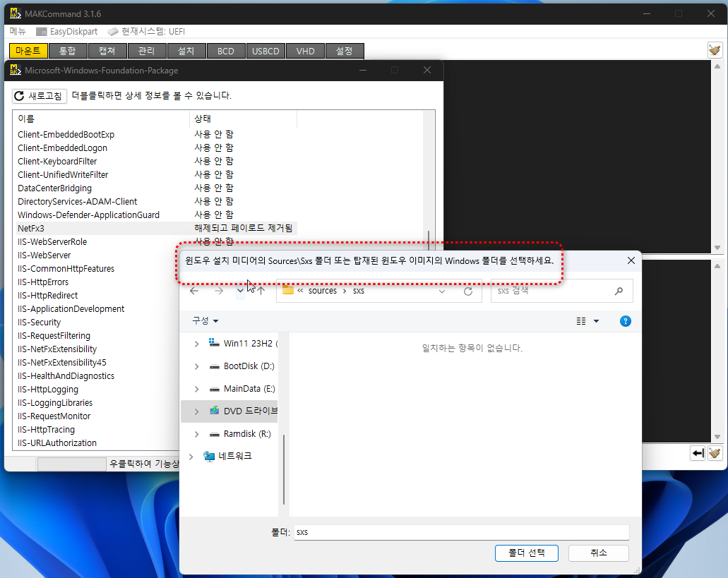The height and width of the screenshot is (578, 728).
Task: Open EasyDiskpart from the menu bar
Action: [x=67, y=32]
